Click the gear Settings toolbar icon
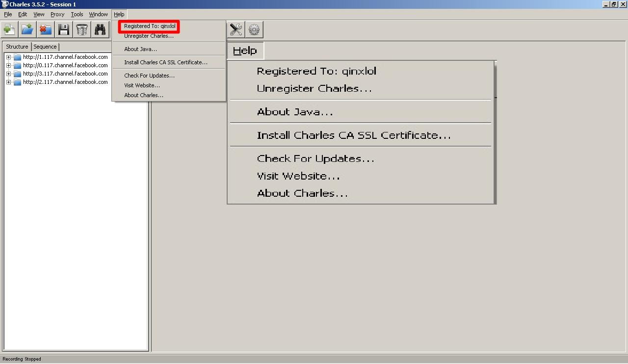 point(254,29)
